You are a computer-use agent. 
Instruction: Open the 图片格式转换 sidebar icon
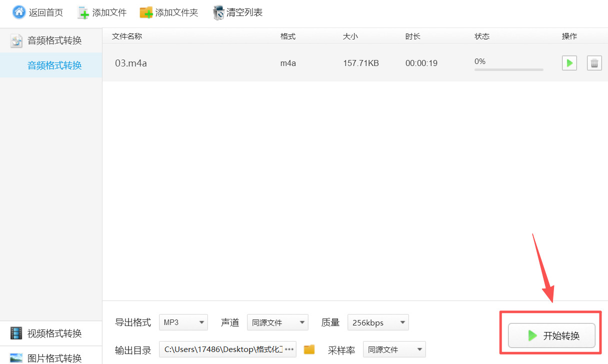coord(16,358)
